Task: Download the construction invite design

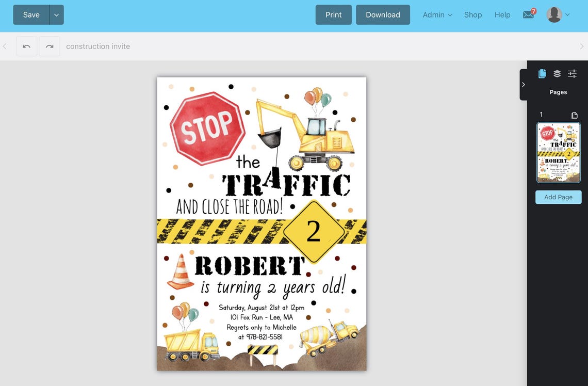Action: [x=383, y=14]
